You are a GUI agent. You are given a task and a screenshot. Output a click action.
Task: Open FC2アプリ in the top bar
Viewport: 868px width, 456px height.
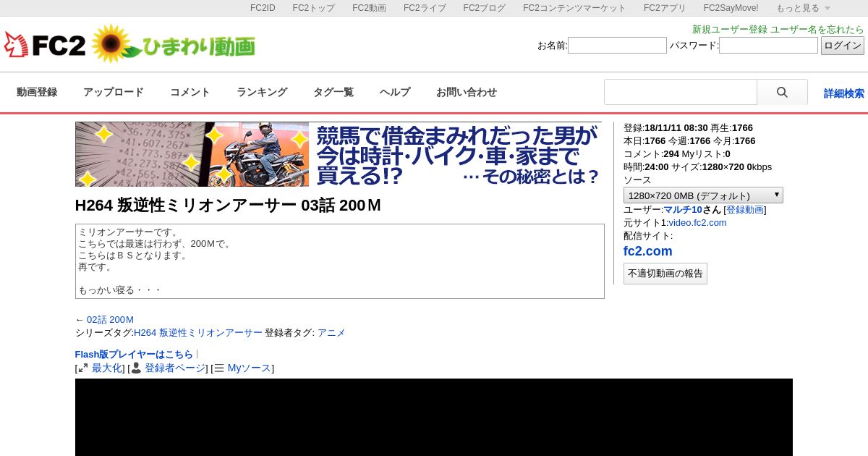665,8
